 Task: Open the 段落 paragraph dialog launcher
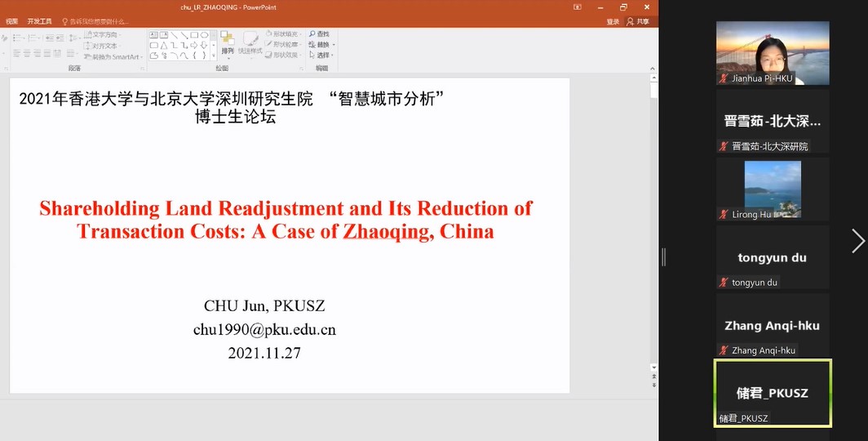coord(143,69)
